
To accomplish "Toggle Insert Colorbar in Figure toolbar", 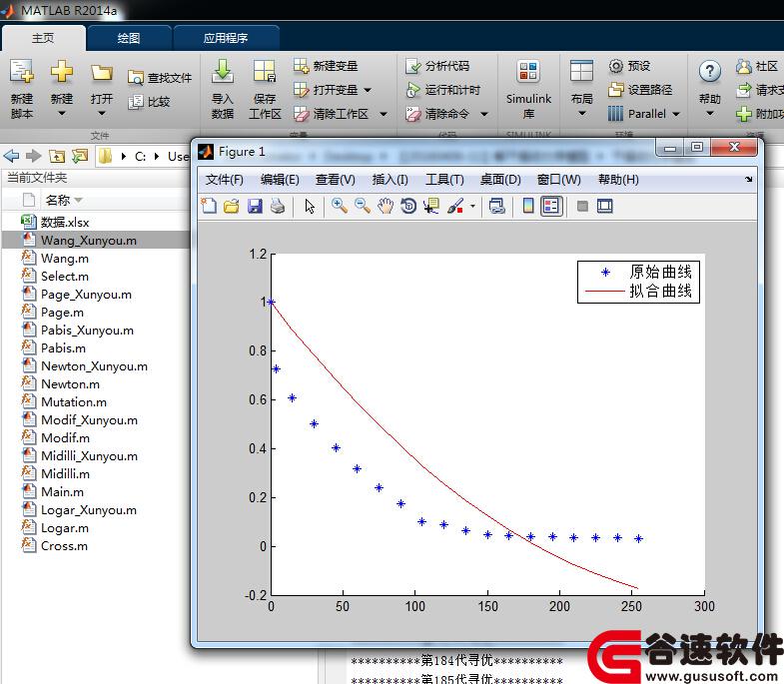I will tap(528, 206).
